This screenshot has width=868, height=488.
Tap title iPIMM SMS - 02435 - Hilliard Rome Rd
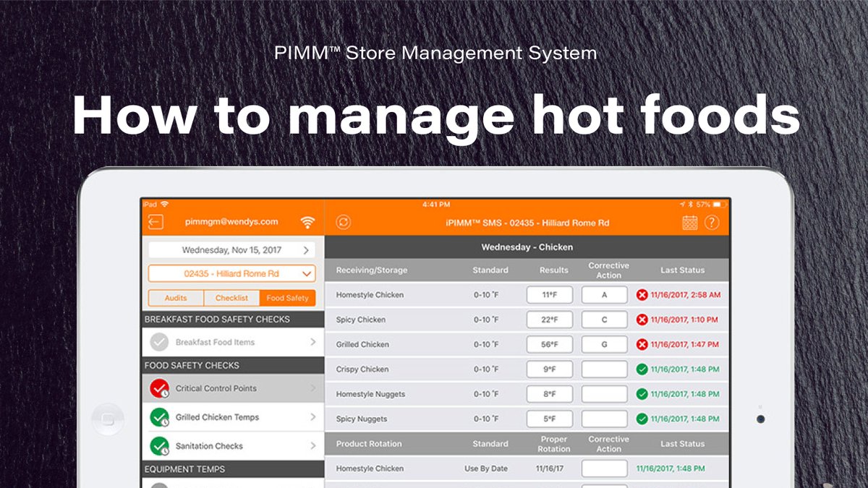527,223
